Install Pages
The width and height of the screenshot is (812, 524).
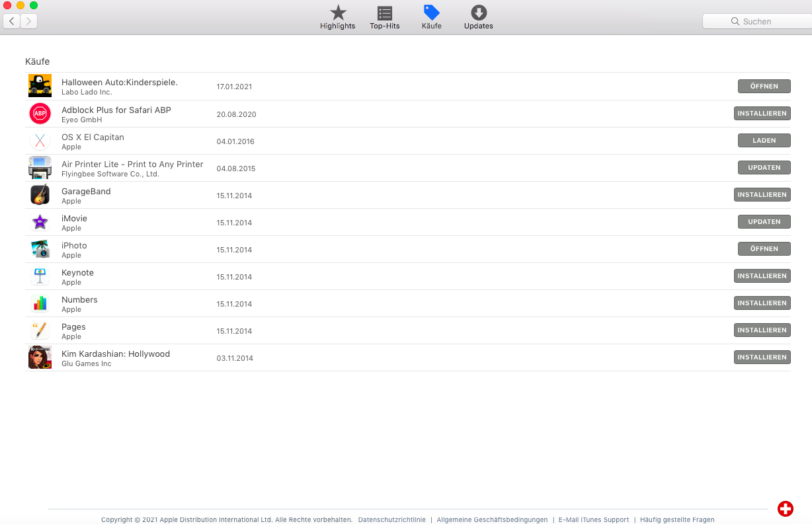coord(762,330)
